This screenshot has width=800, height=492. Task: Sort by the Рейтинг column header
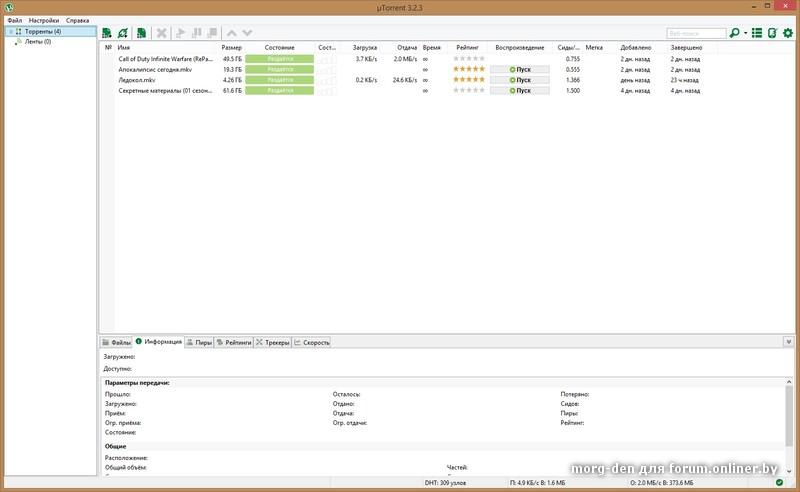click(467, 47)
